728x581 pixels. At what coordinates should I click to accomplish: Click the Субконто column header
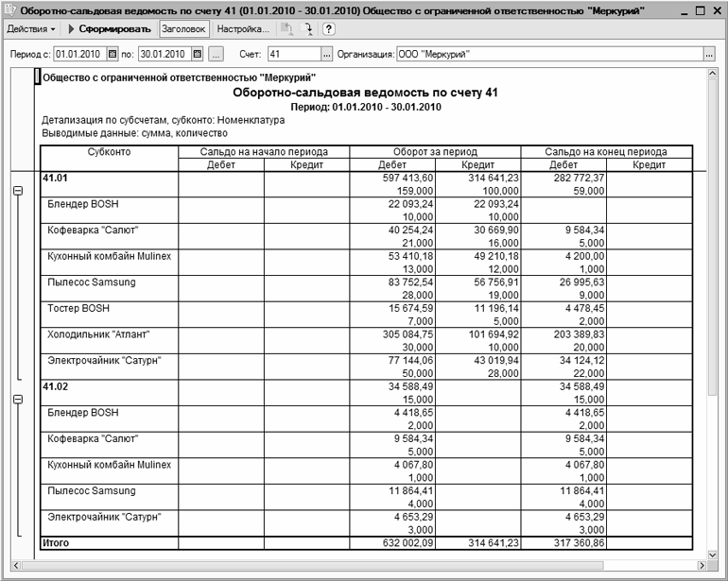tap(109, 151)
